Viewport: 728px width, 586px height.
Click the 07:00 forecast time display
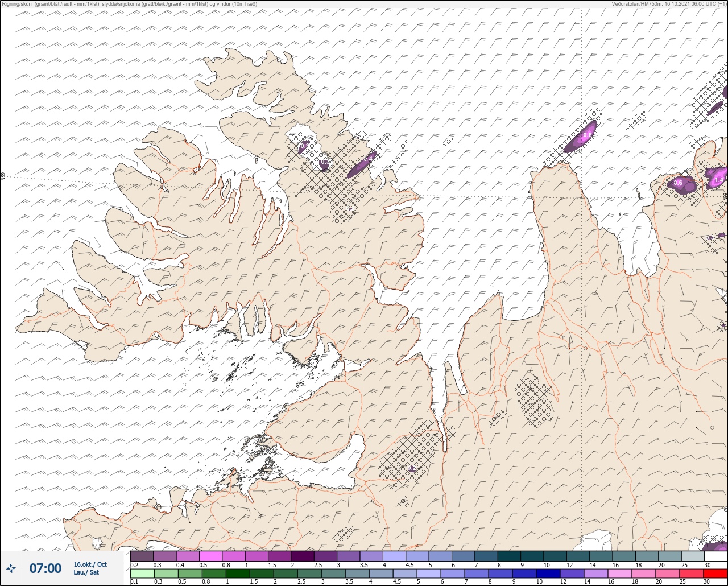point(45,568)
